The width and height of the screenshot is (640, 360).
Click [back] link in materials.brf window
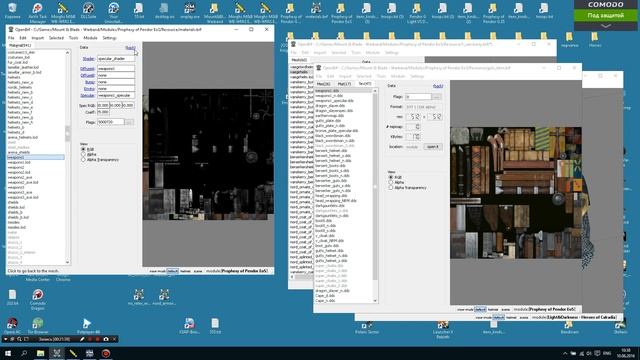pyautogui.click(x=130, y=48)
